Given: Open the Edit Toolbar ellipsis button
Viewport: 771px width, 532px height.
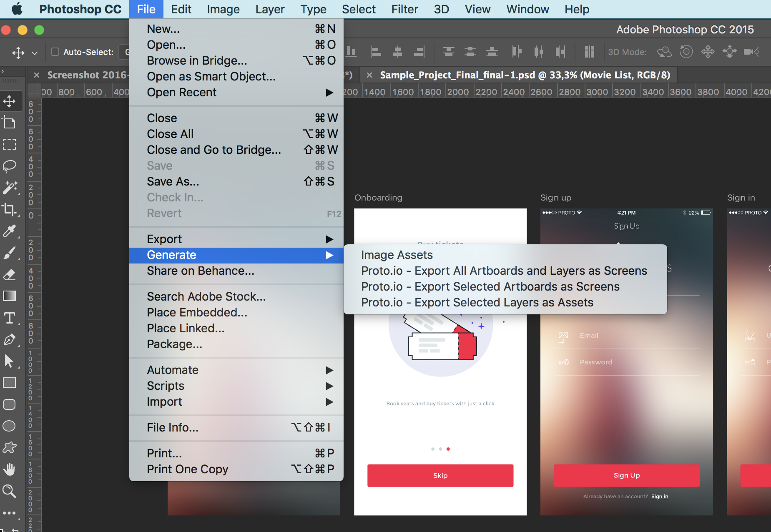Looking at the screenshot, I should point(9,513).
